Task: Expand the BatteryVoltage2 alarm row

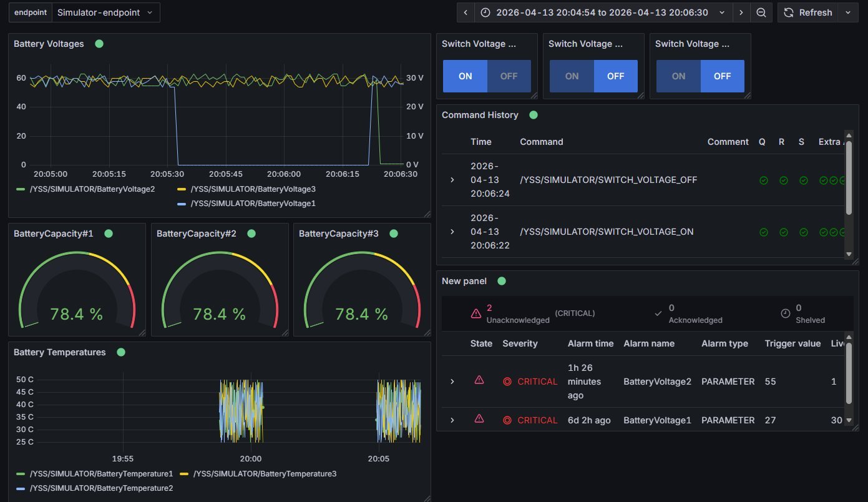Action: (x=452, y=381)
